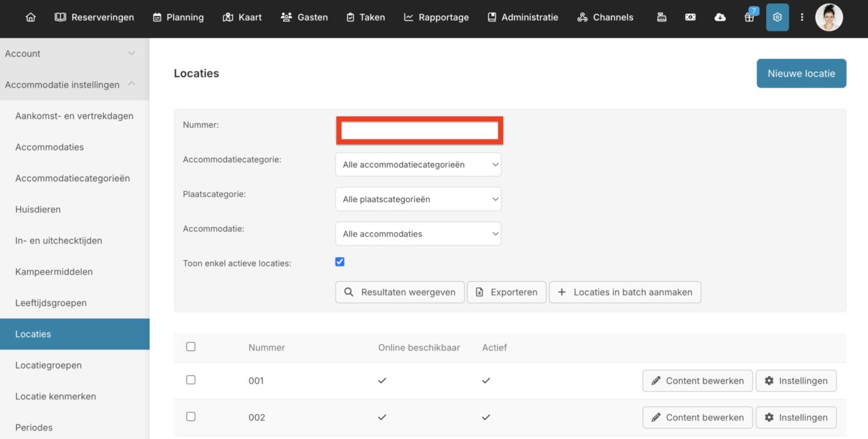Open the cash register icon
Image resolution: width=868 pixels, height=439 pixels.
(661, 17)
